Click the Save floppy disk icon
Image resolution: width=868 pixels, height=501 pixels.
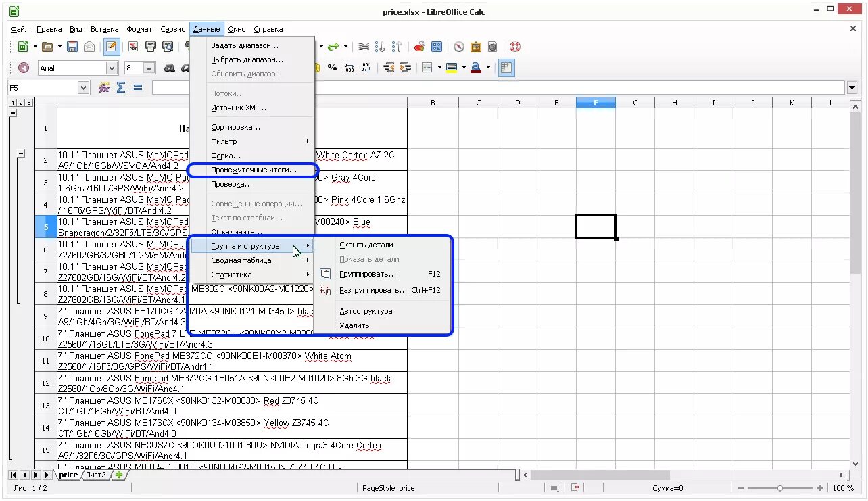pyautogui.click(x=72, y=47)
